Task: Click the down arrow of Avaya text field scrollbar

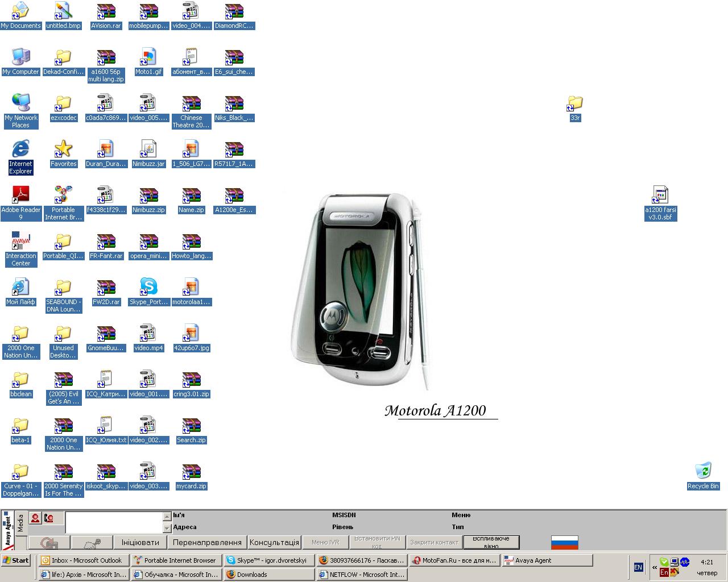Action: 167,529
